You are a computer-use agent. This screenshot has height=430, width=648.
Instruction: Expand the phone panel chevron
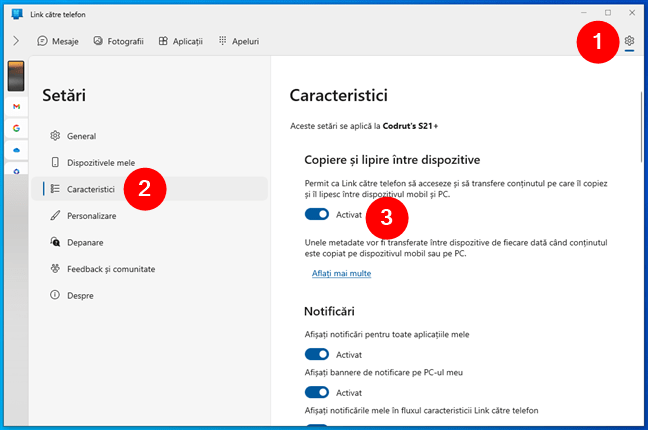pyautogui.click(x=16, y=41)
